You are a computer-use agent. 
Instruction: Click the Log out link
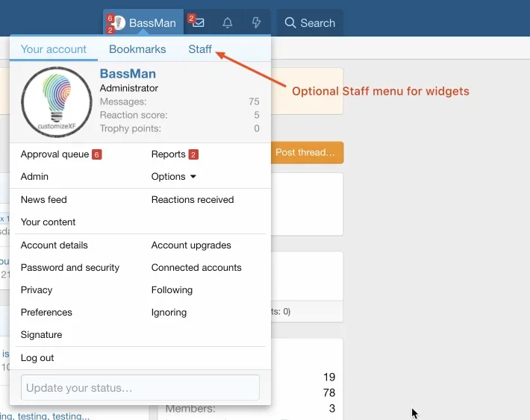[37, 358]
